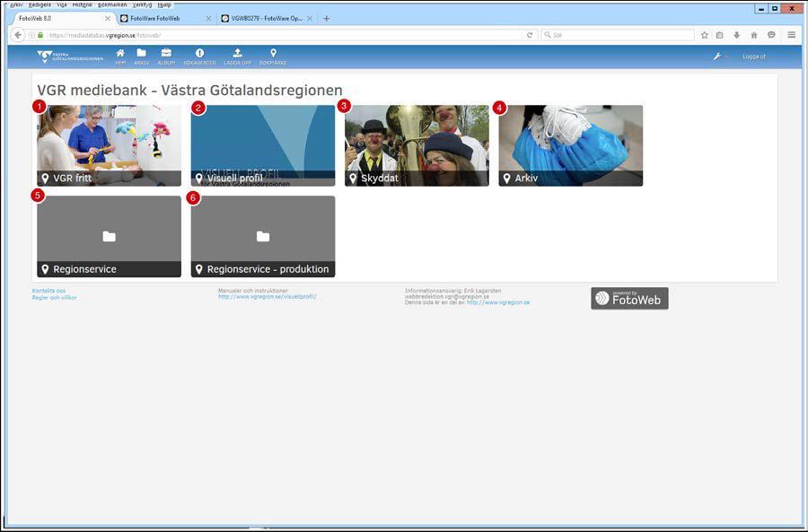This screenshot has width=808, height=532.
Task: Click the speech bubble chat icon
Action: click(771, 35)
